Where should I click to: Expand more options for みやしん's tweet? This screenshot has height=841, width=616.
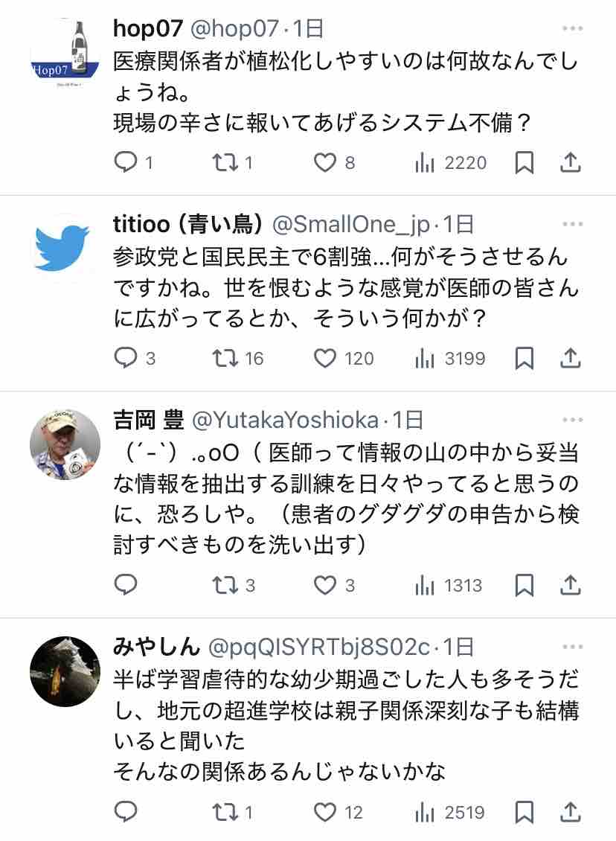(573, 647)
